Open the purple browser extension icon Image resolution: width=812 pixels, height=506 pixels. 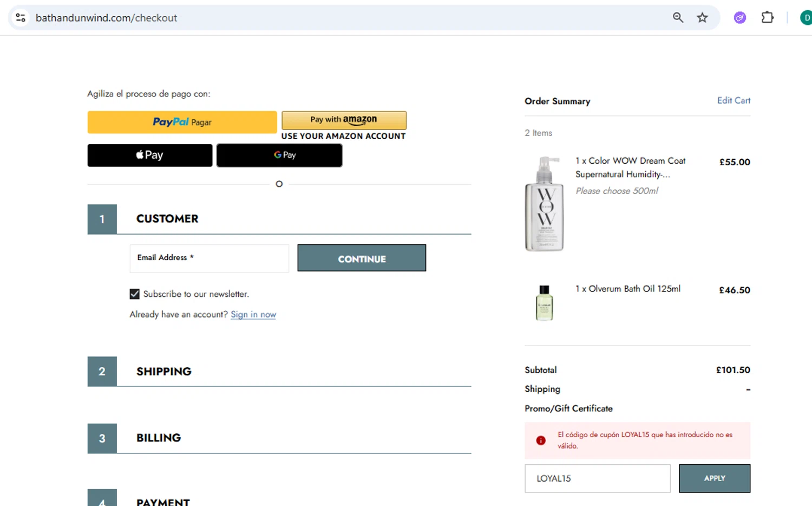coord(740,18)
